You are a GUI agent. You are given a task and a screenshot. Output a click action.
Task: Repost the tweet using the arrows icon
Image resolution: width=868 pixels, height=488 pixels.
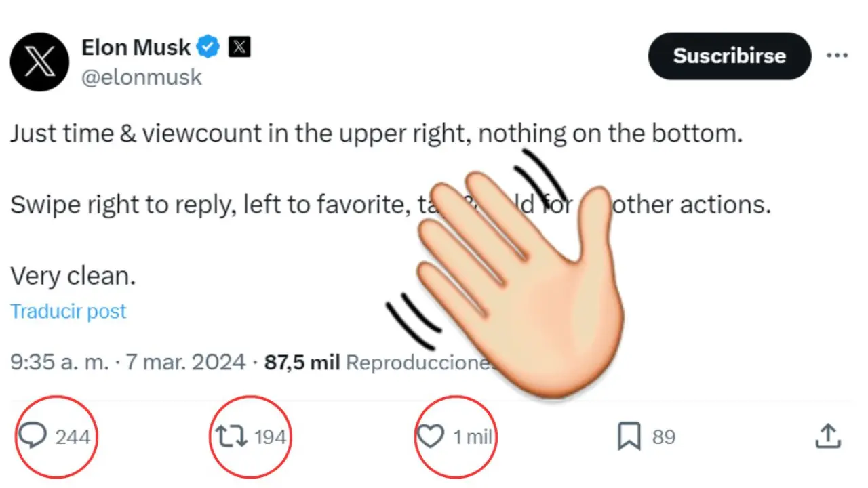[x=231, y=437]
